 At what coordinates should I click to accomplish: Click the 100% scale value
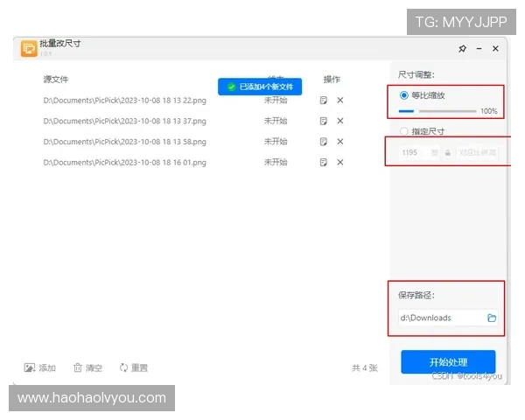[x=489, y=111]
